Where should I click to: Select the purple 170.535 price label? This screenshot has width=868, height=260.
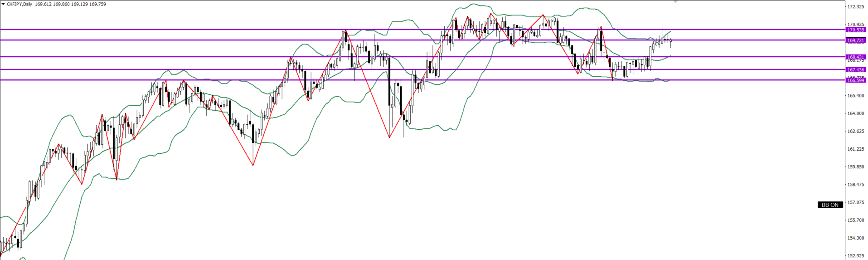point(856,30)
